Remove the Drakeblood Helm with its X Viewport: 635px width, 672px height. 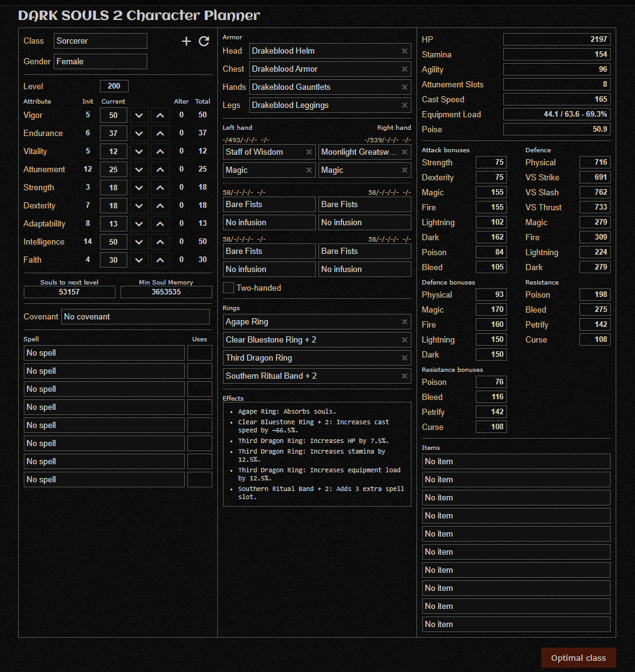(405, 51)
